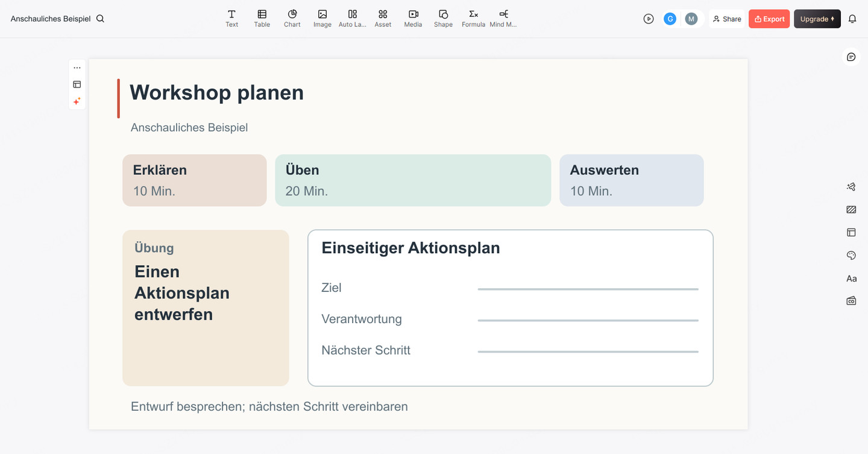Open the comments speech-bubble icon

pos(851,57)
